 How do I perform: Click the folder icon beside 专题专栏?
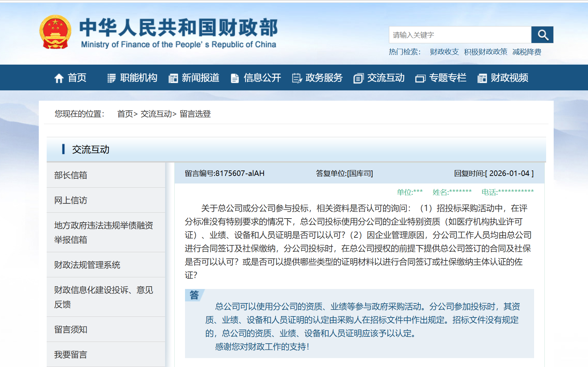420,79
